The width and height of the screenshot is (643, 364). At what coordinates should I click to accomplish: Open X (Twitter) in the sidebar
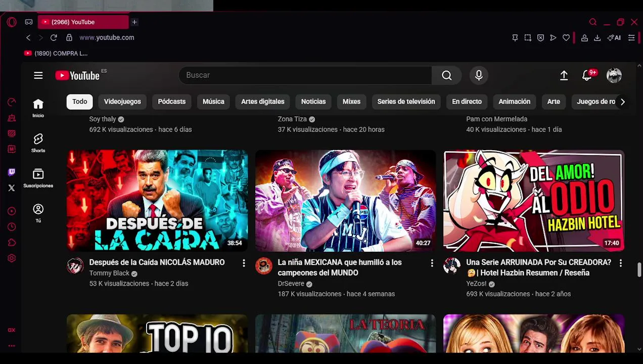(x=12, y=188)
